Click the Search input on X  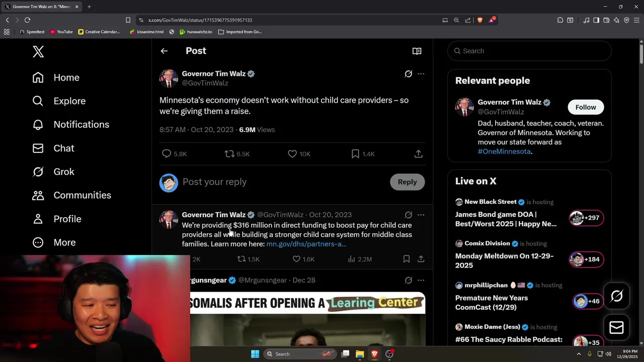tap(529, 51)
